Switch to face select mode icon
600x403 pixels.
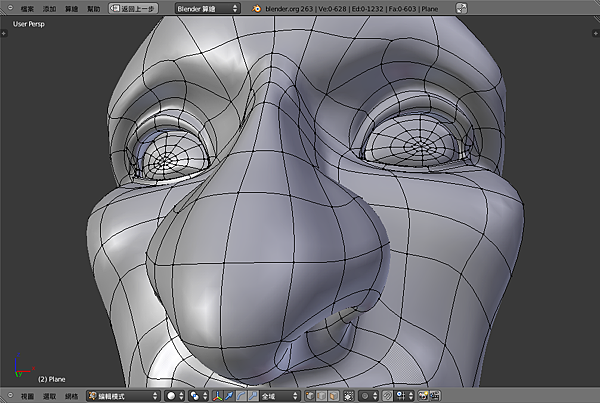[335, 396]
